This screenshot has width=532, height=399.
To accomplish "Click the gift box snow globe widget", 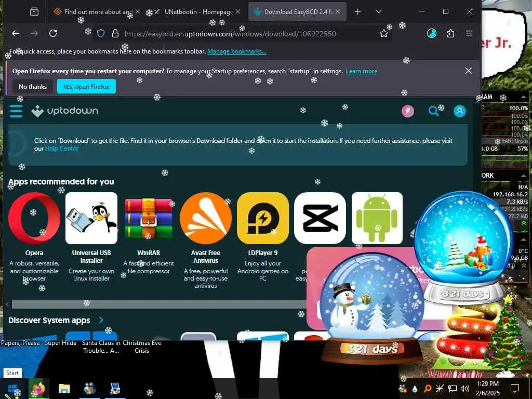I will 463,248.
